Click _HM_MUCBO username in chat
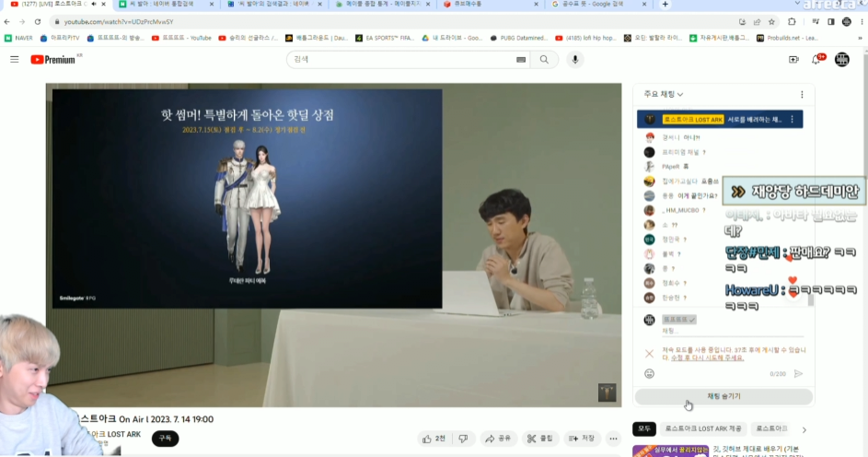Viewport: 868px width, 457px height. coord(680,210)
